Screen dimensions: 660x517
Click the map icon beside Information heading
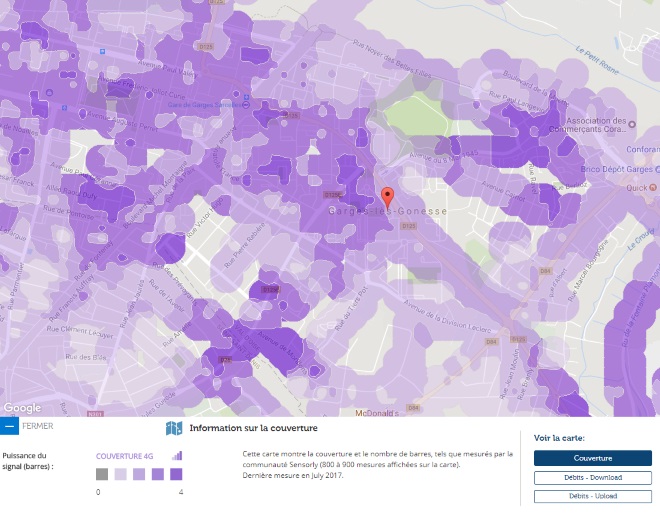point(174,428)
